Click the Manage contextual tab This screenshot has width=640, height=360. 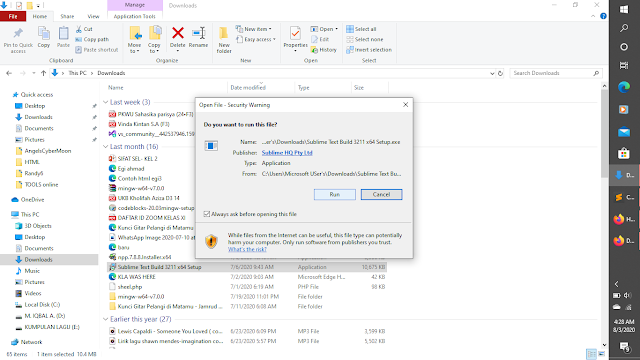click(135, 5)
